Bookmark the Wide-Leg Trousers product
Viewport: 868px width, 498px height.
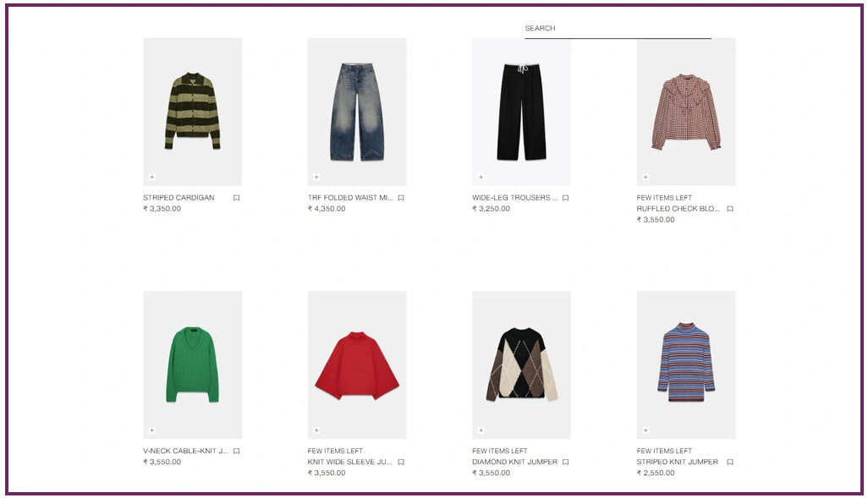click(x=565, y=198)
